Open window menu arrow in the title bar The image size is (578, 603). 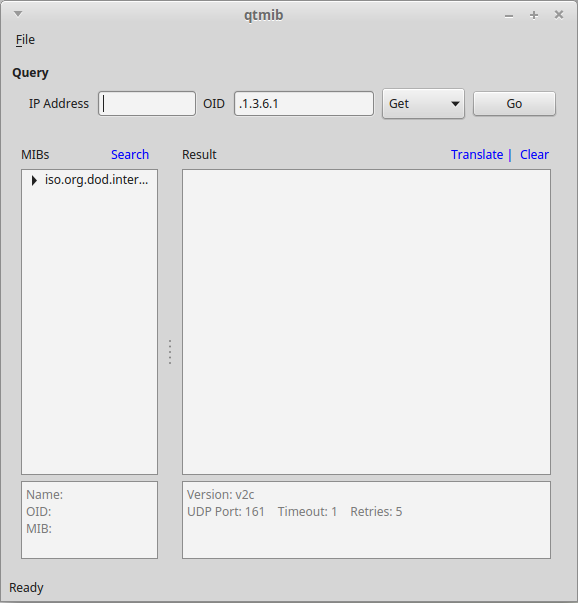tap(18, 14)
